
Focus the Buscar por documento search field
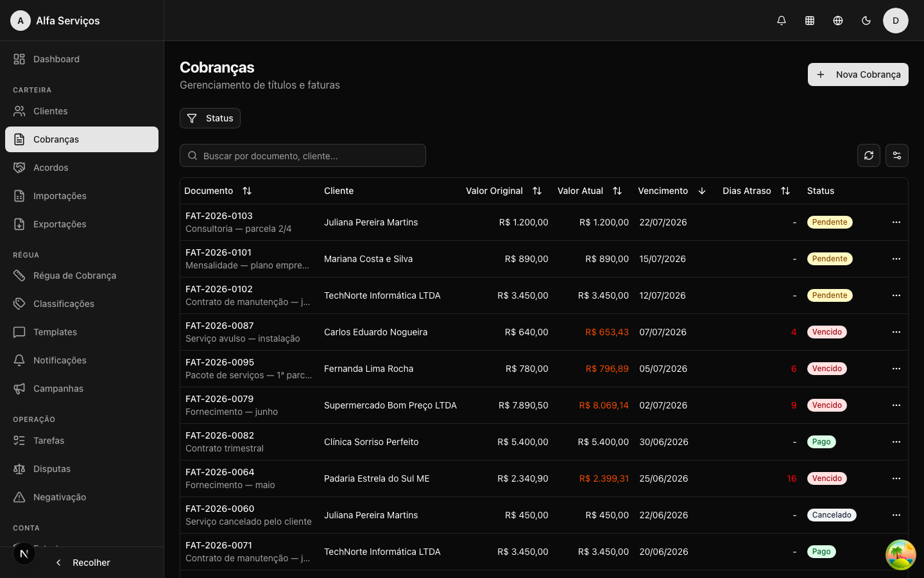303,155
